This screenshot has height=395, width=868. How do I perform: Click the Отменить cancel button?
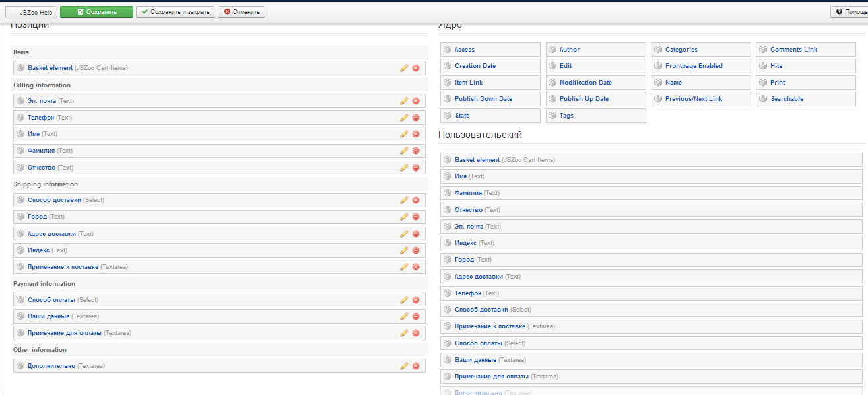coord(242,12)
